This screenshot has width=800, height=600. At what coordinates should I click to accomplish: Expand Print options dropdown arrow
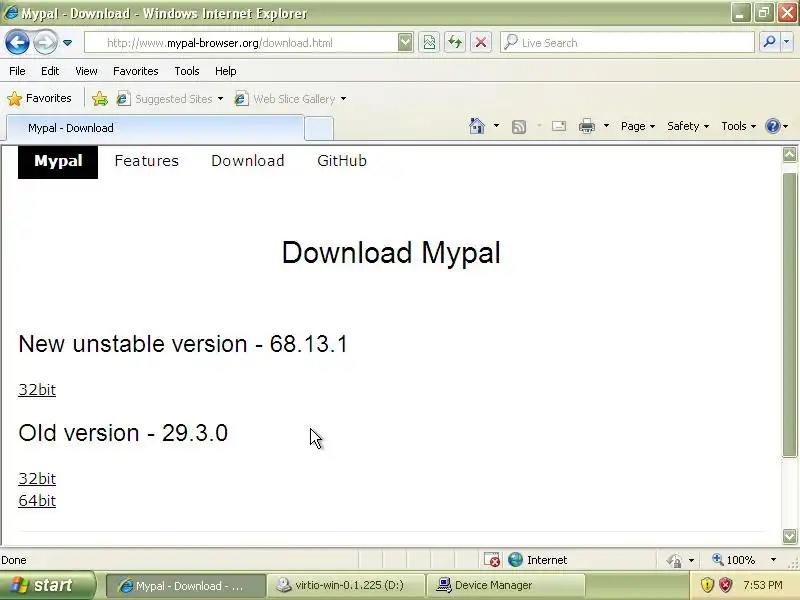coord(606,126)
